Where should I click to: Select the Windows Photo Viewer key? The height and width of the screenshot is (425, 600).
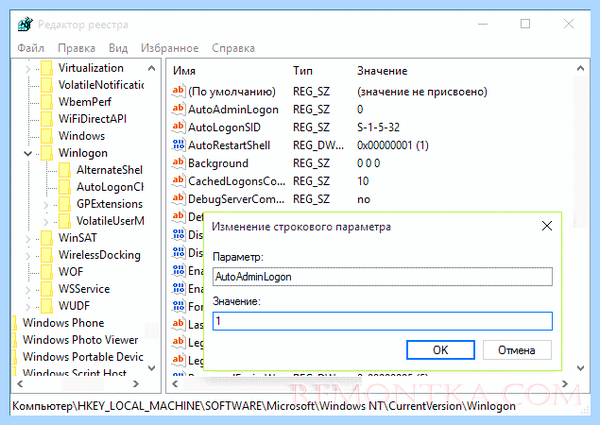pos(80,340)
